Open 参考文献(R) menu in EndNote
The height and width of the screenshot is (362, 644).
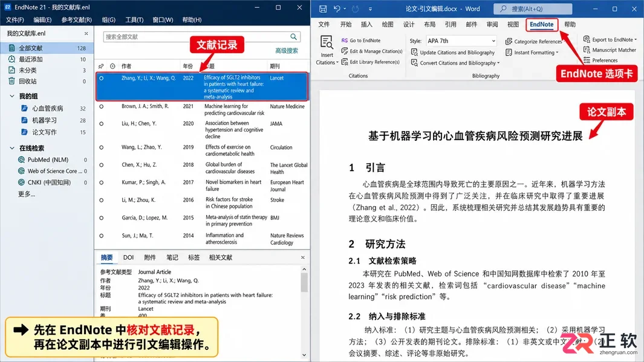coord(76,20)
